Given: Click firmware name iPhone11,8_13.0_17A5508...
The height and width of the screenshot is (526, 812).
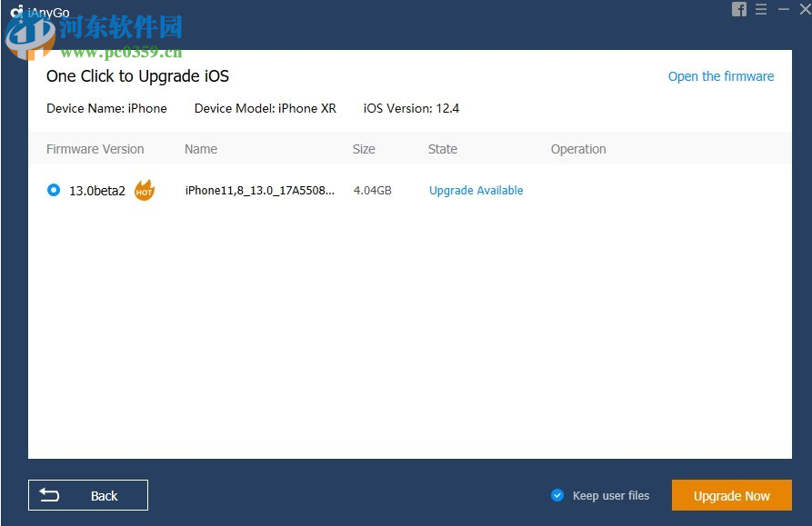Looking at the screenshot, I should (x=260, y=191).
